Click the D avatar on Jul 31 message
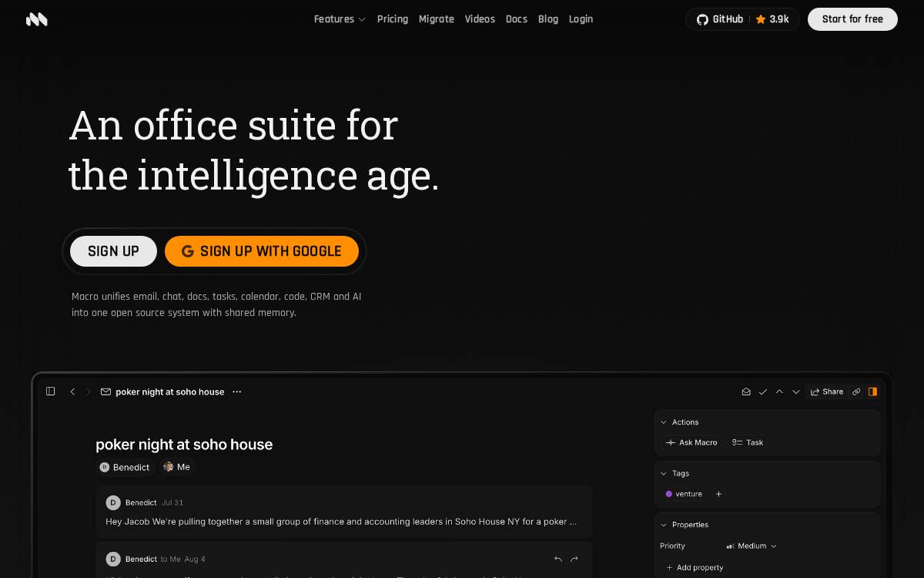 (113, 502)
